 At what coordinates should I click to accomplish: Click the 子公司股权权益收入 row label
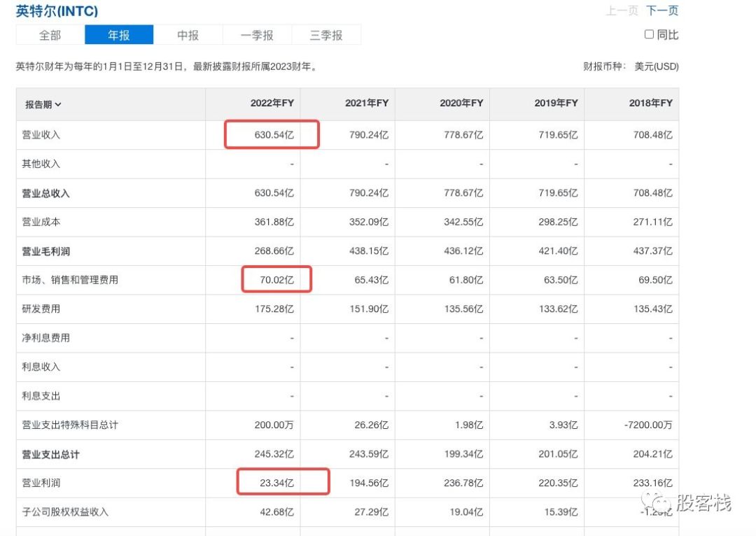pyautogui.click(x=65, y=512)
